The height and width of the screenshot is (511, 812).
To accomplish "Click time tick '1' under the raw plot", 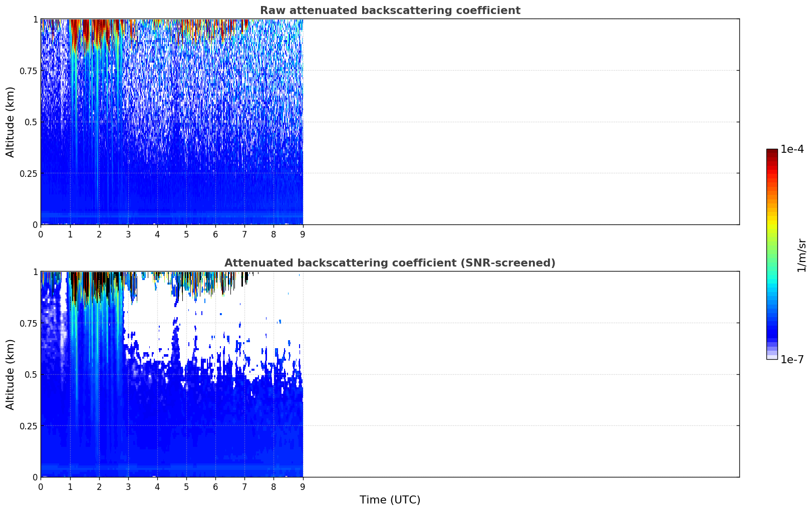I will point(70,234).
